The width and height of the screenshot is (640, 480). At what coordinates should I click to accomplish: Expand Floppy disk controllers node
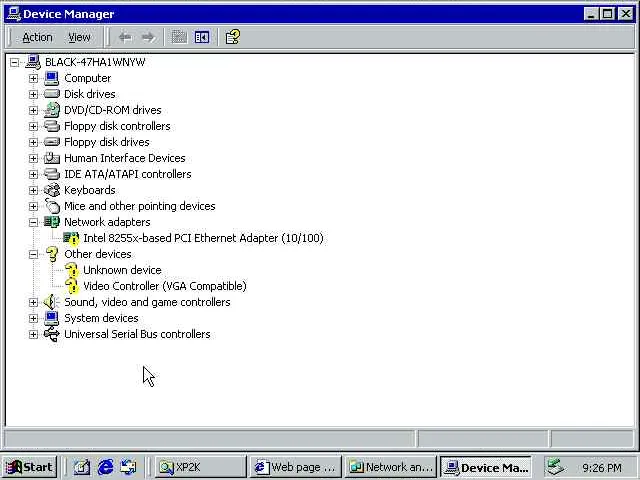click(x=33, y=127)
